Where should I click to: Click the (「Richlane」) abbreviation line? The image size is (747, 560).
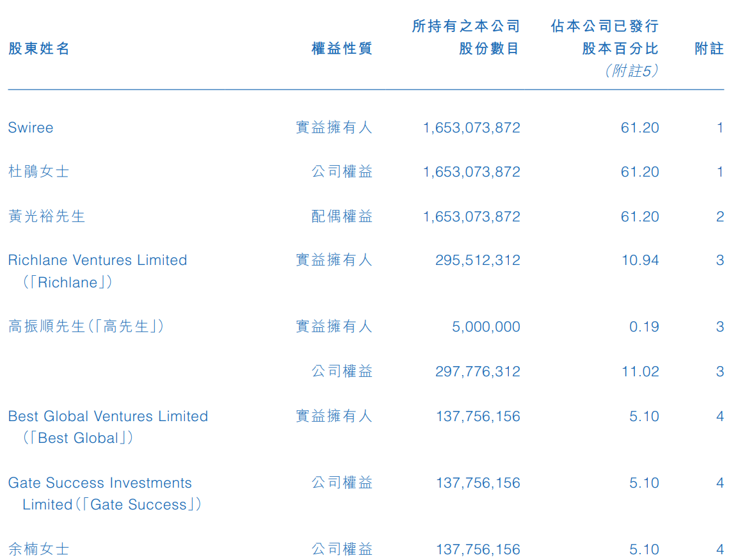point(67,282)
